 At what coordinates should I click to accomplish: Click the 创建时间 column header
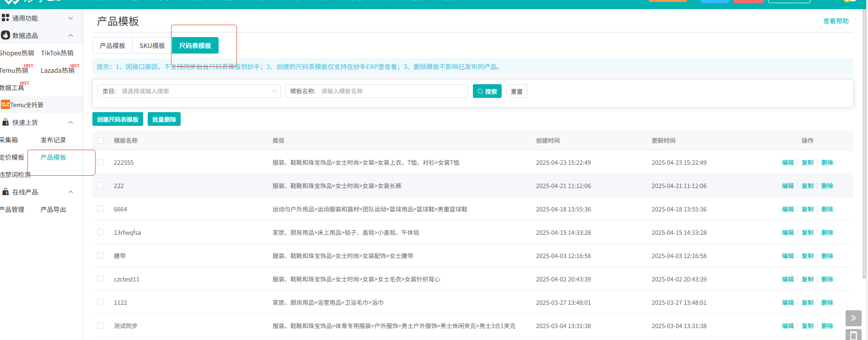point(548,140)
